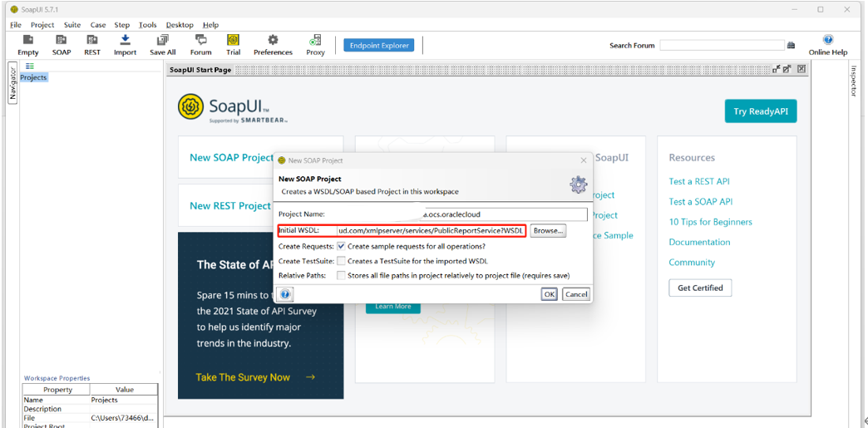The image size is (868, 428).
Task: Click the Value column header
Action: pos(125,390)
